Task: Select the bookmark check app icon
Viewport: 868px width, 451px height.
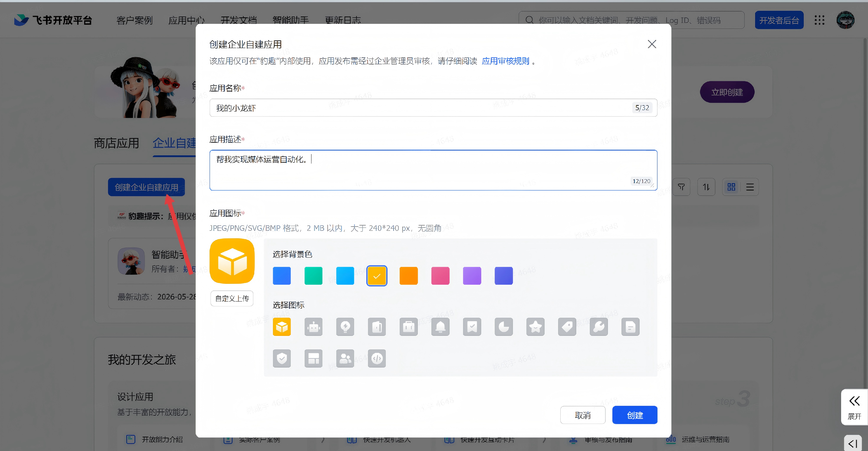Action: tap(472, 327)
